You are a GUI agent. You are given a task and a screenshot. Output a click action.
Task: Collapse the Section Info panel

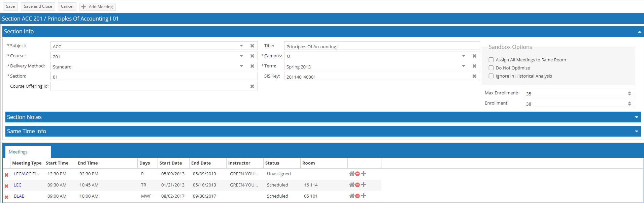pyautogui.click(x=639, y=32)
